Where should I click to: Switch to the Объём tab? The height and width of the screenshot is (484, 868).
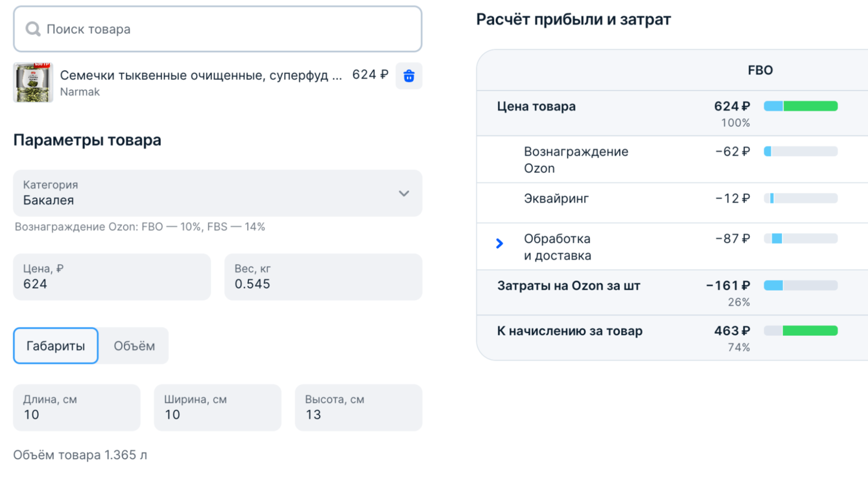click(x=134, y=346)
